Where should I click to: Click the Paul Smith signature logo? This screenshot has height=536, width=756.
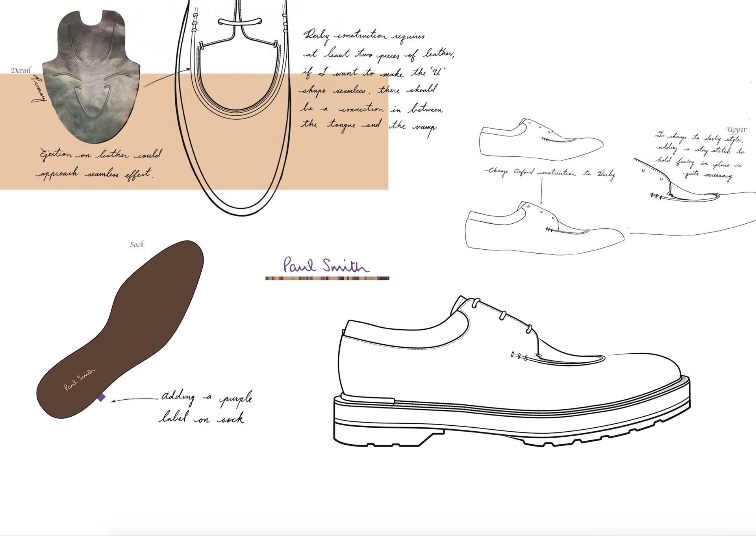click(326, 265)
